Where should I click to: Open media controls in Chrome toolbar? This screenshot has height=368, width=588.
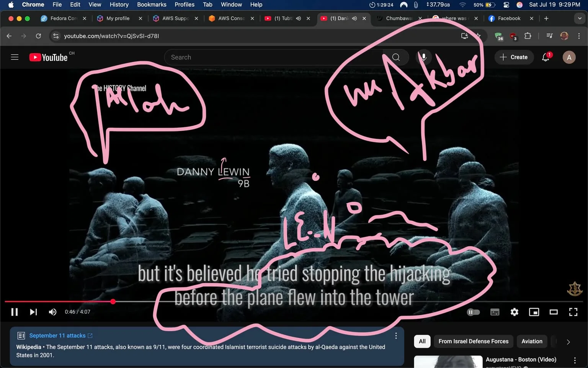(x=550, y=36)
